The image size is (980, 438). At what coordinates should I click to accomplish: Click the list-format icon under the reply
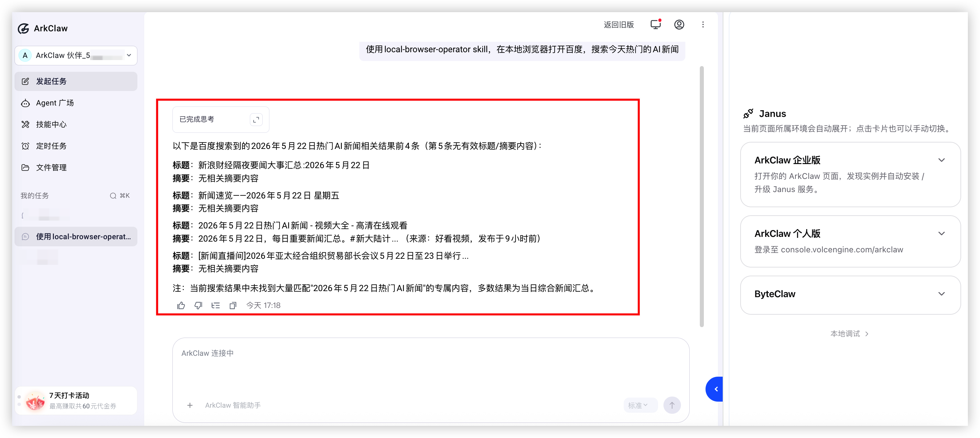216,305
